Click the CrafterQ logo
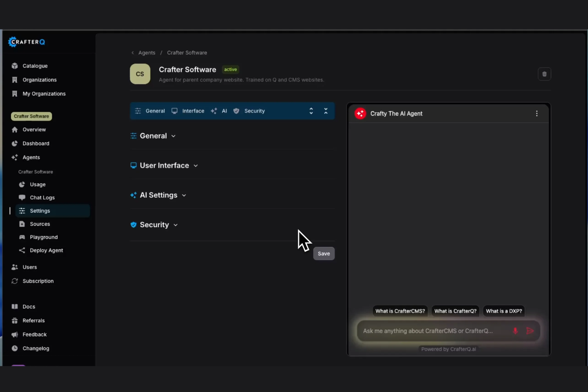The image size is (588, 392). [27, 42]
